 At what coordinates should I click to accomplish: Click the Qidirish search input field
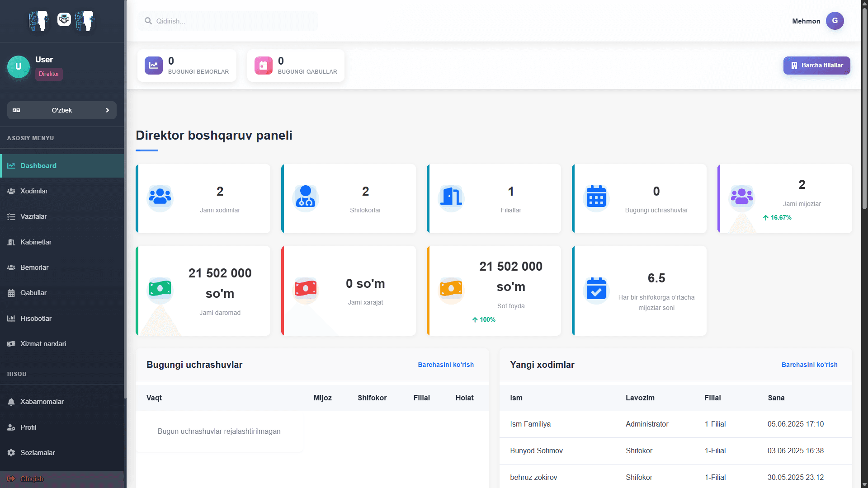(235, 21)
